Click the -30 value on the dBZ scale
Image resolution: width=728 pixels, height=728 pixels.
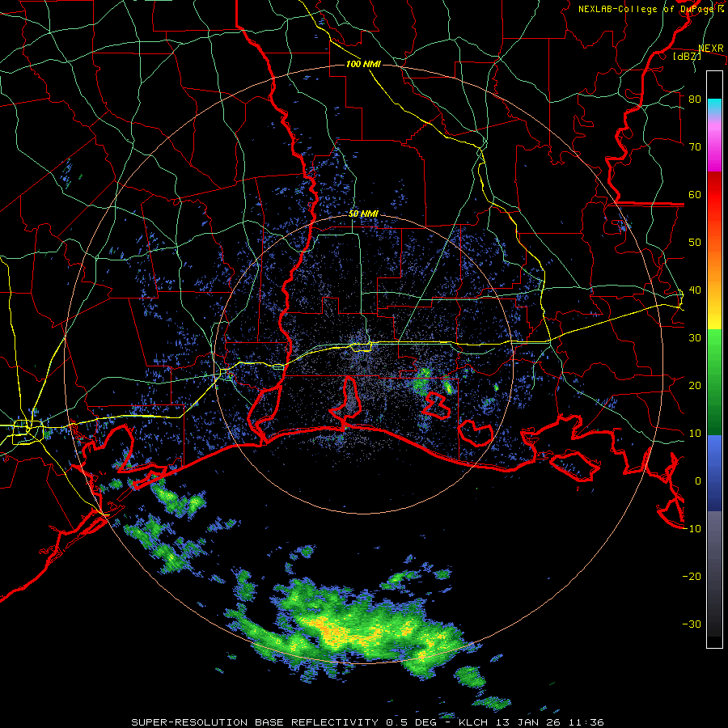[692, 624]
